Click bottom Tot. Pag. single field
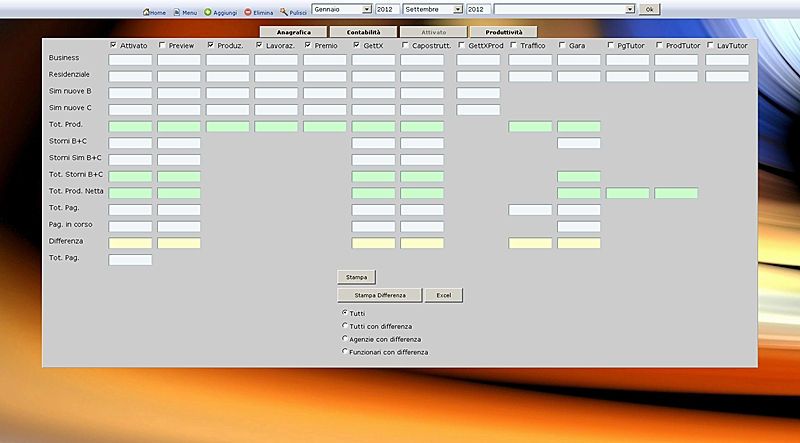Image resolution: width=800 pixels, height=443 pixels. [x=130, y=260]
